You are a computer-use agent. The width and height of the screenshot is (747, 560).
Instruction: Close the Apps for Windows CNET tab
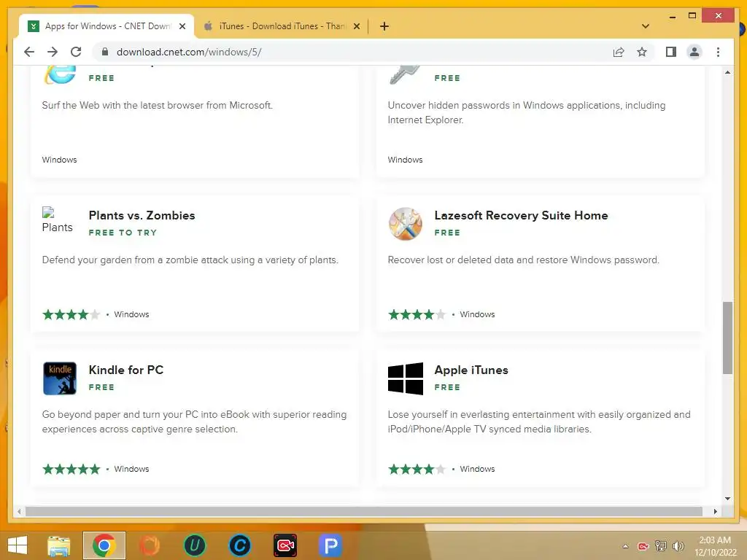click(182, 26)
